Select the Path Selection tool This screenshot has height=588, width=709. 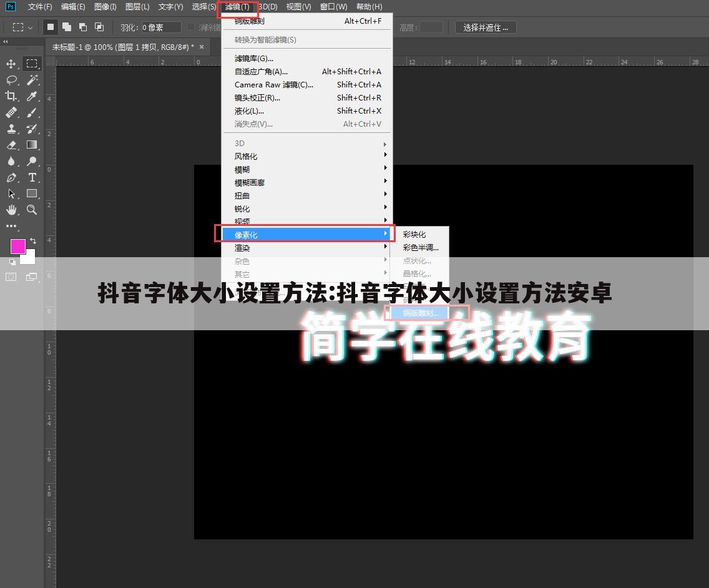[x=11, y=194]
